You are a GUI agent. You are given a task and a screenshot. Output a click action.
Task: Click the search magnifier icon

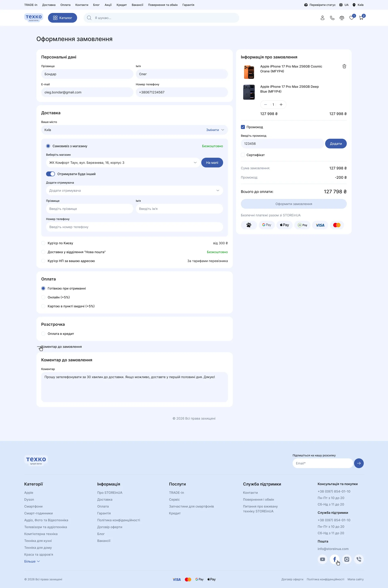(89, 18)
